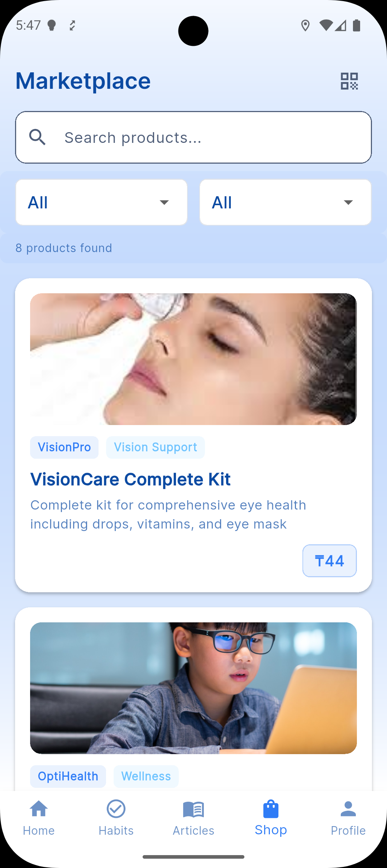Select the OptiHealth brand tag
The image size is (387, 868).
(68, 776)
